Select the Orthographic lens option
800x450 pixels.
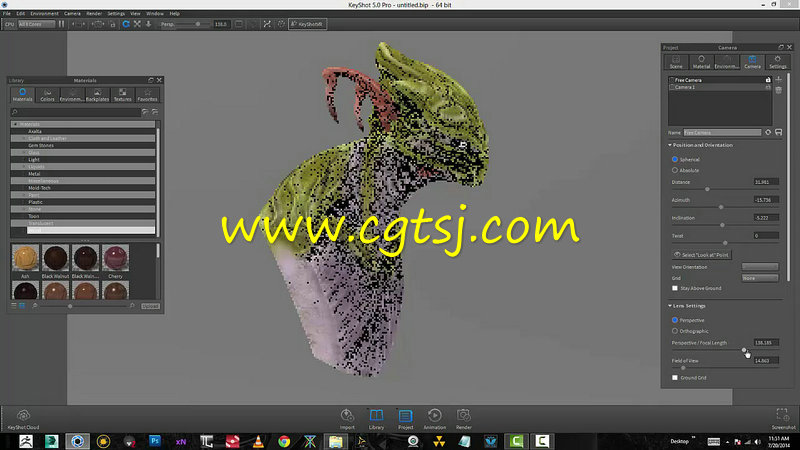[x=674, y=331]
